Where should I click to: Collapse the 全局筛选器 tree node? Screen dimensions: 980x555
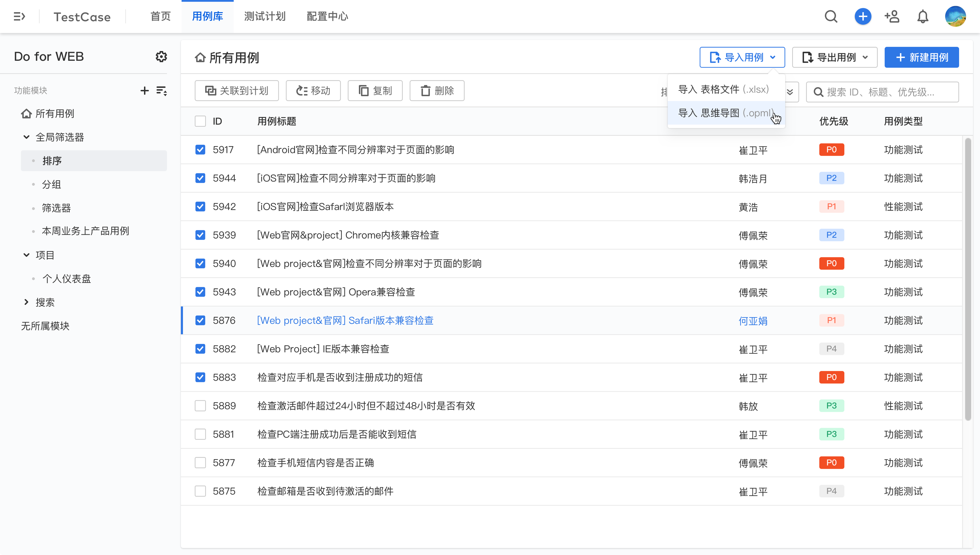click(x=26, y=137)
